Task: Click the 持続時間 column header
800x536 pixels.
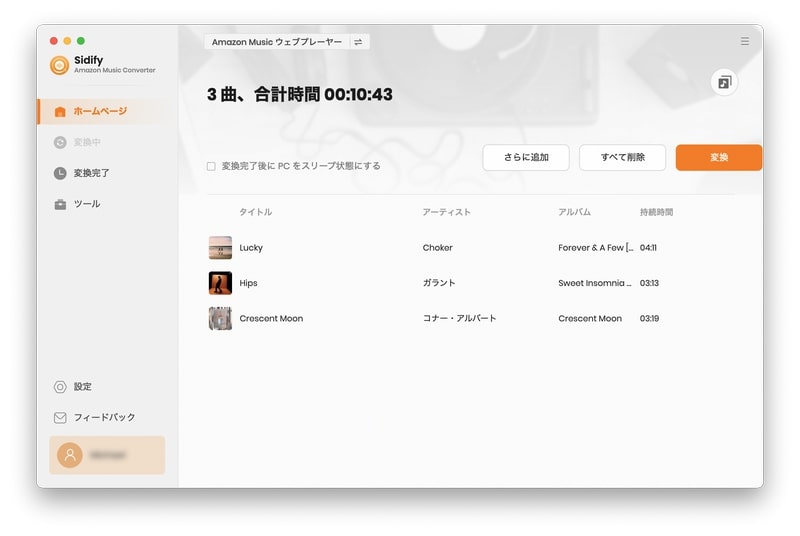Action: 657,212
